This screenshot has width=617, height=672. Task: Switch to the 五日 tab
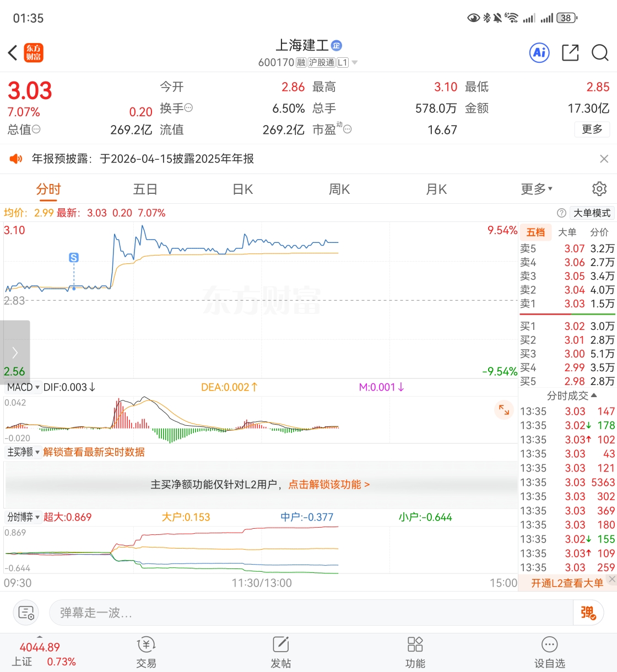[145, 189]
